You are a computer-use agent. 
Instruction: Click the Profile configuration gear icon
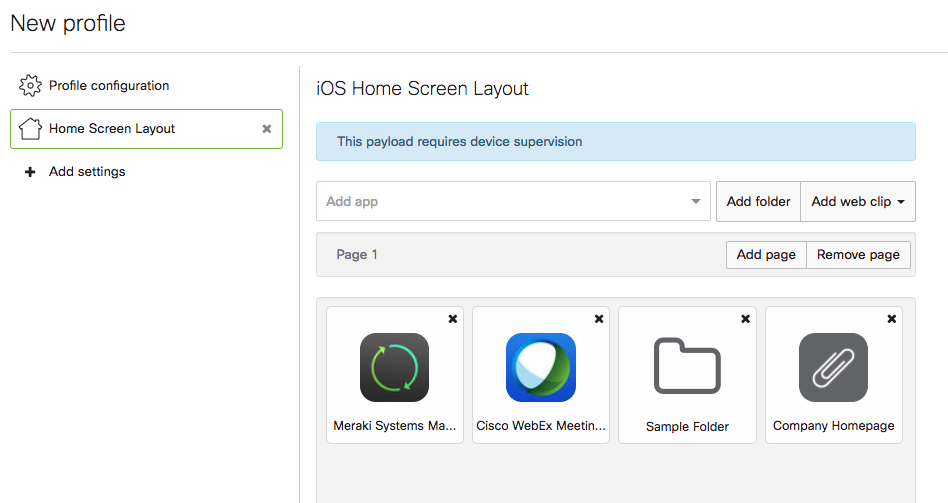(30, 85)
